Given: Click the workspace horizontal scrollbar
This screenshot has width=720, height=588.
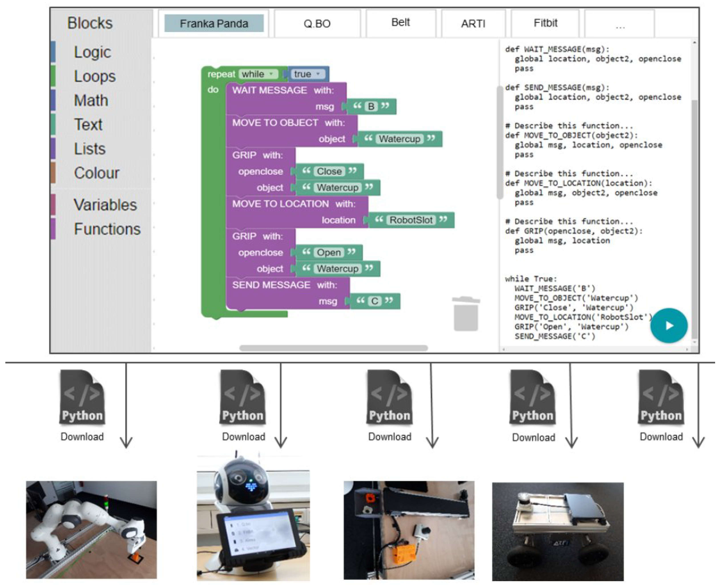Looking at the screenshot, I should [333, 348].
